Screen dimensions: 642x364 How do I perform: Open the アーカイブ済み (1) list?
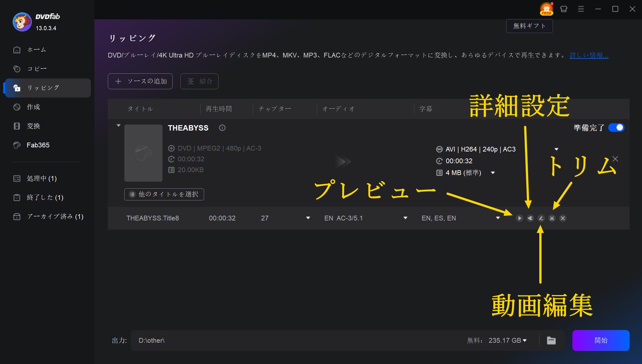(x=48, y=217)
